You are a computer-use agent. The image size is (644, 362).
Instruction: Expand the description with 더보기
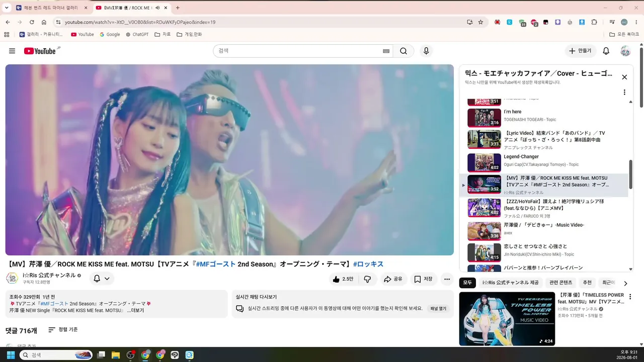[x=135, y=310]
